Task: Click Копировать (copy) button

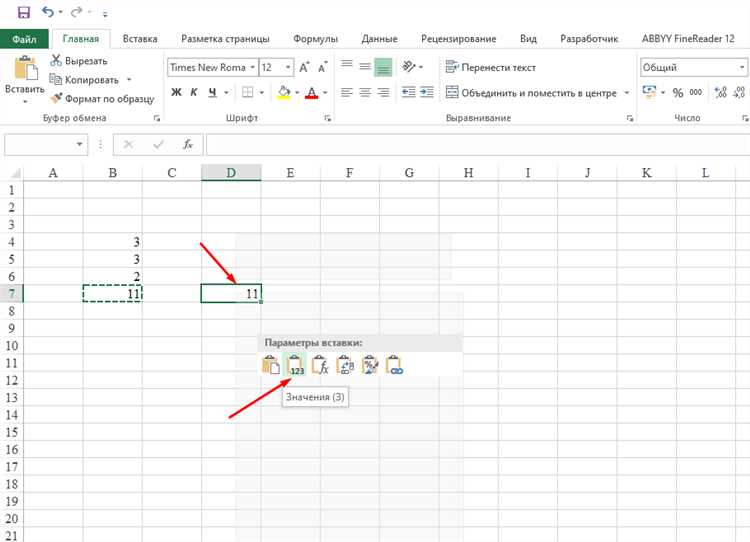Action: [84, 80]
